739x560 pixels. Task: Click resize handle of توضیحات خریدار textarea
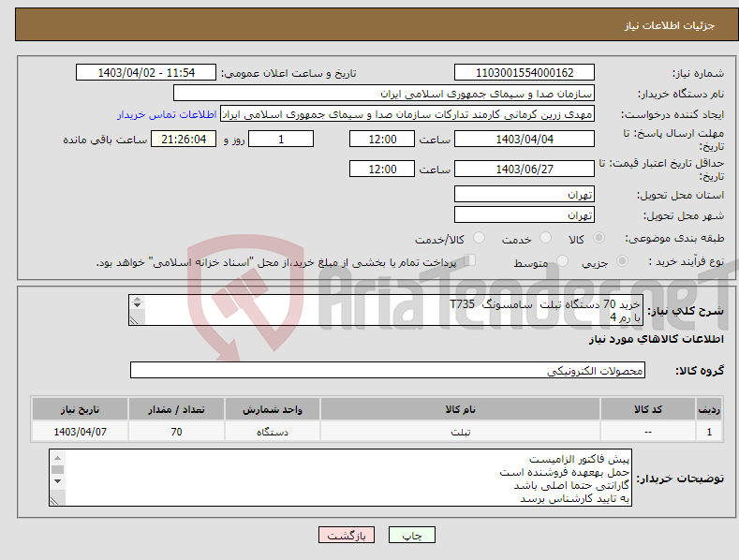point(55,501)
